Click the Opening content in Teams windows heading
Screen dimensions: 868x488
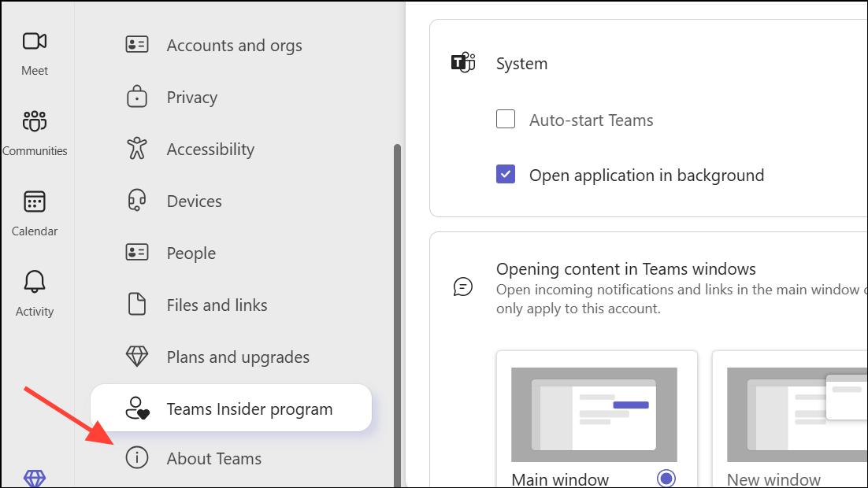click(625, 269)
